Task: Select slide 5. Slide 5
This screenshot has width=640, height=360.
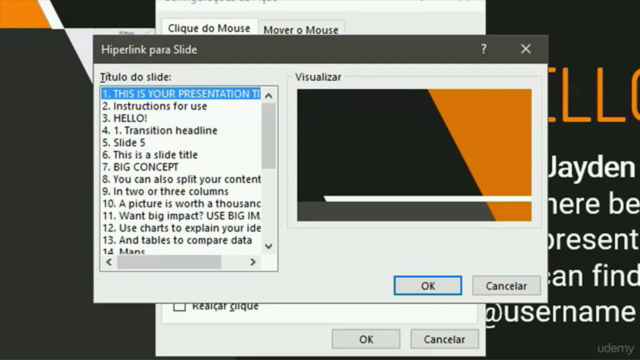Action: [x=181, y=143]
